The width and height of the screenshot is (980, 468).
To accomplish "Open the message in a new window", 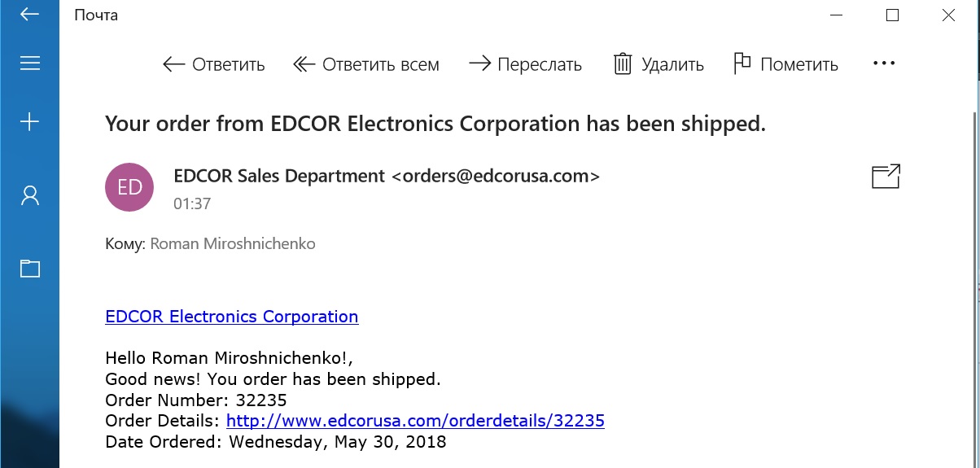I will click(x=886, y=177).
